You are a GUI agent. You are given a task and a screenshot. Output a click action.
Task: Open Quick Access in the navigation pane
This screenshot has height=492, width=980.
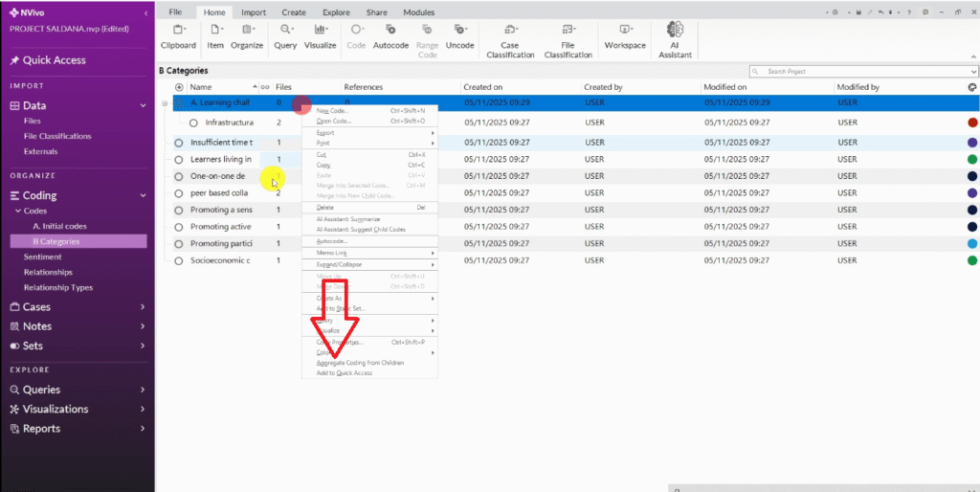pos(55,60)
